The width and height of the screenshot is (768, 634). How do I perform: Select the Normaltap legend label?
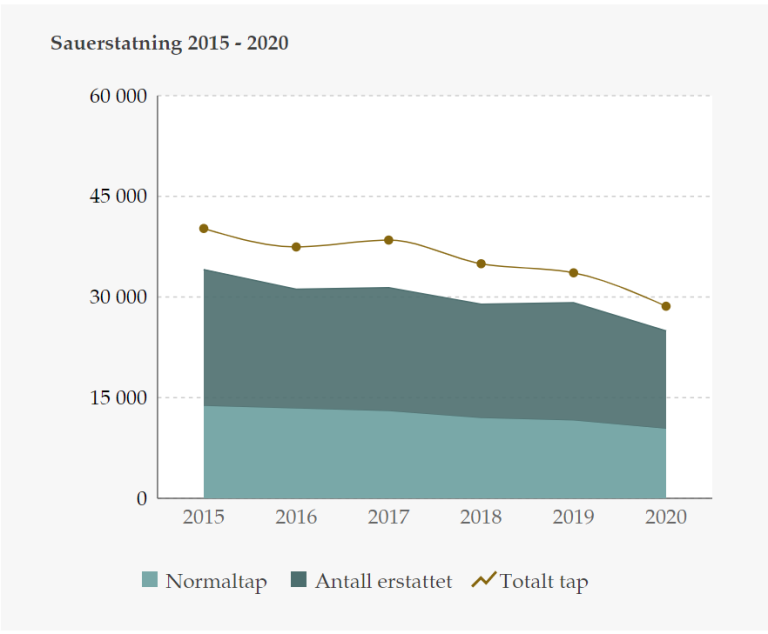click(x=216, y=582)
